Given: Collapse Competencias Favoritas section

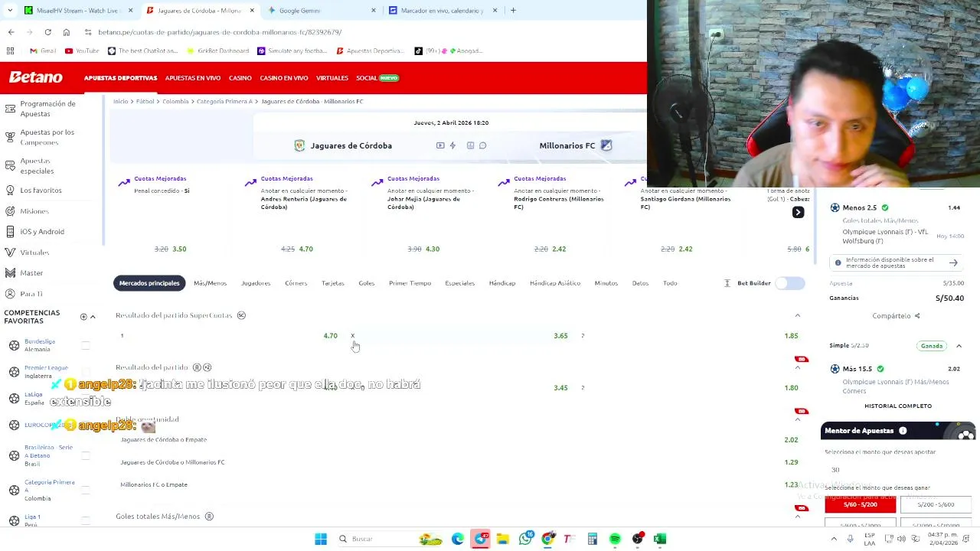Looking at the screenshot, I should [93, 317].
